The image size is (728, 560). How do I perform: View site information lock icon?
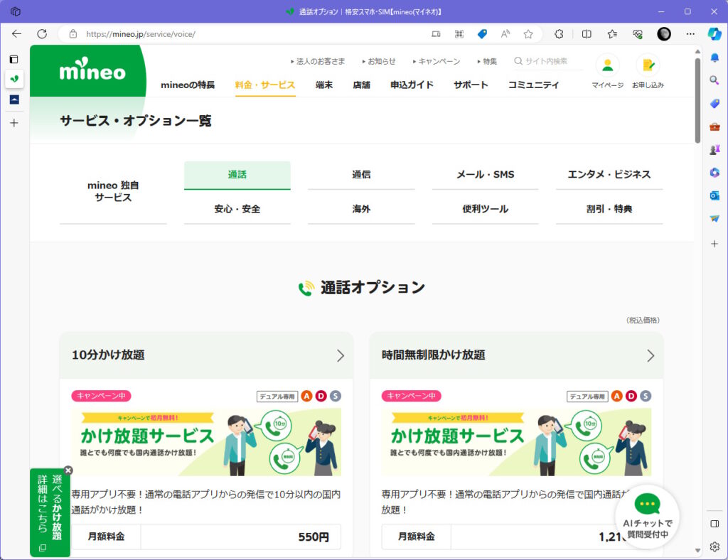pyautogui.click(x=73, y=34)
